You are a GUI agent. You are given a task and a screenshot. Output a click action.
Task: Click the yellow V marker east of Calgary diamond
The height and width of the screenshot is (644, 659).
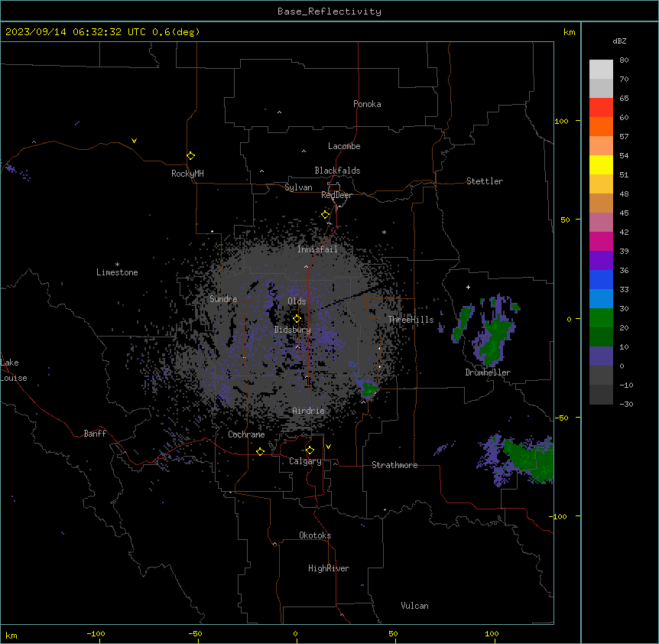point(328,447)
